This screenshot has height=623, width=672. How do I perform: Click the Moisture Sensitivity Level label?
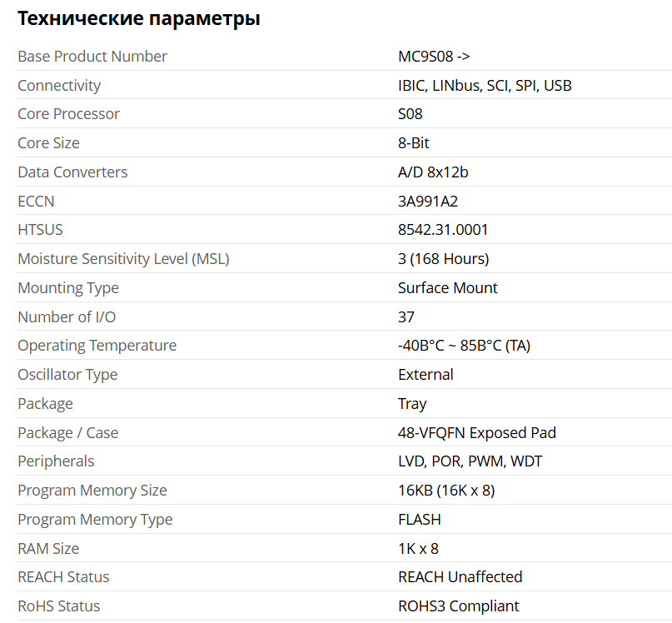tap(123, 259)
